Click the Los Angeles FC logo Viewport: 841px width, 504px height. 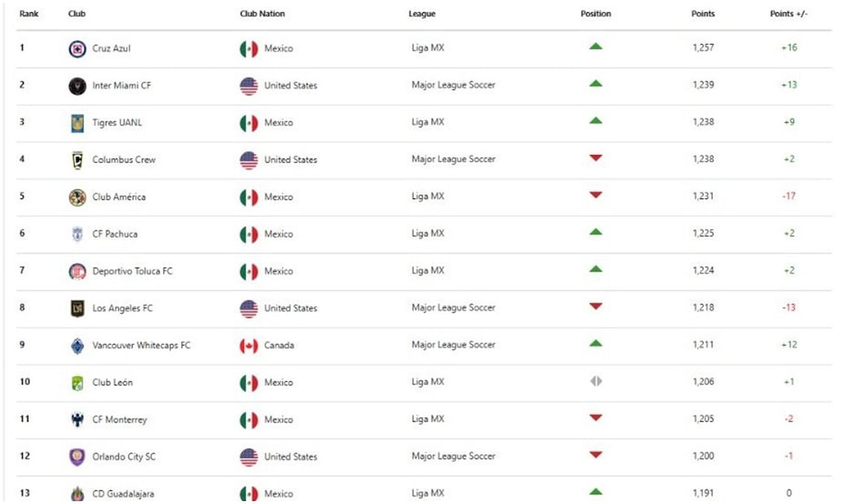tap(77, 309)
